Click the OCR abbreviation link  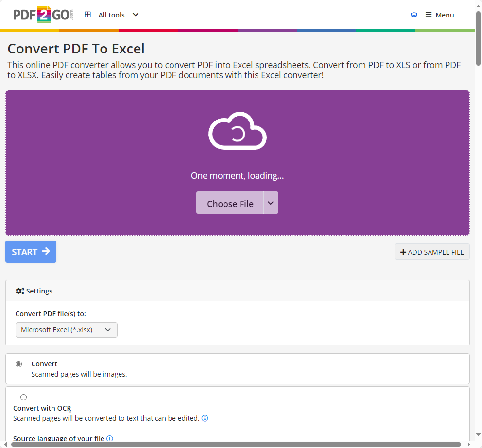[64, 408]
